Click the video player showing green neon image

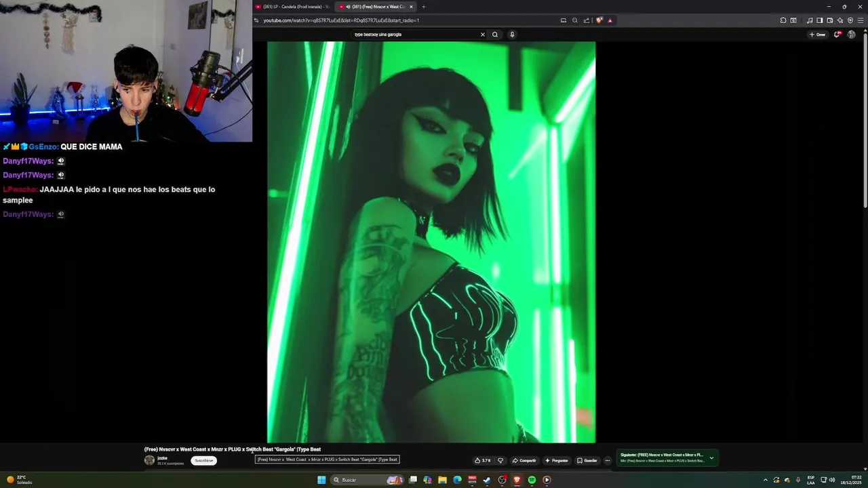click(x=431, y=242)
